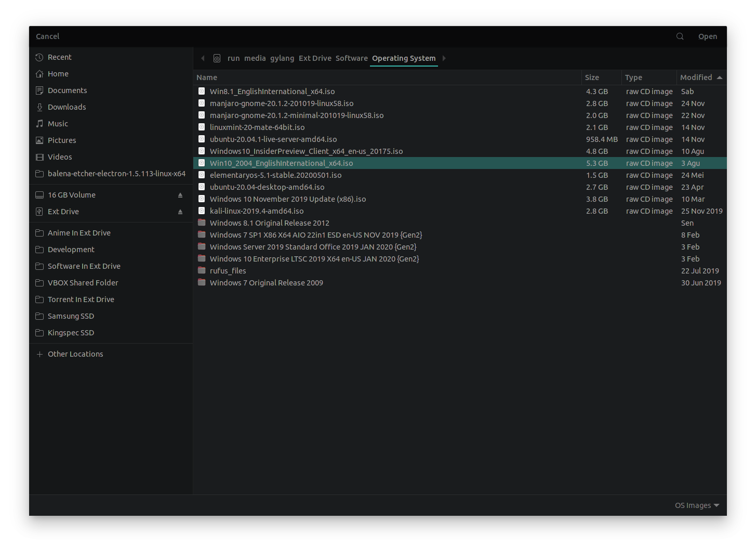
Task: Open the OS Images file filter dropdown
Action: 697,505
